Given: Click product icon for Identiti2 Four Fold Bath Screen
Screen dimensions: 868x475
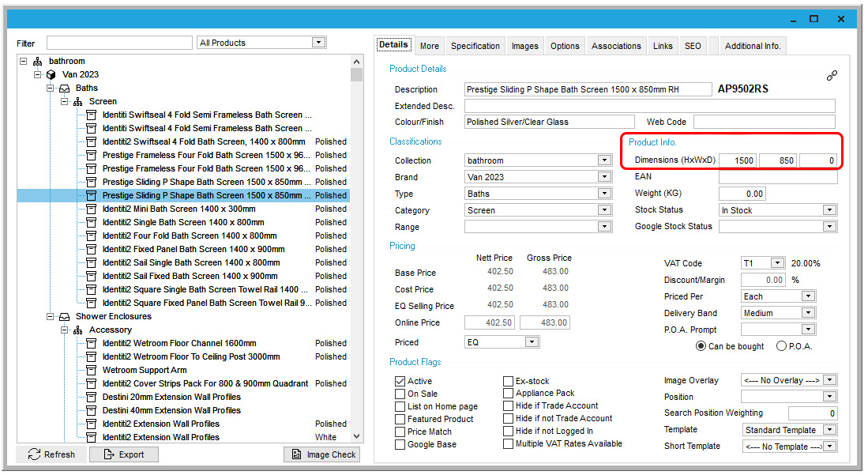Looking at the screenshot, I should 92,236.
